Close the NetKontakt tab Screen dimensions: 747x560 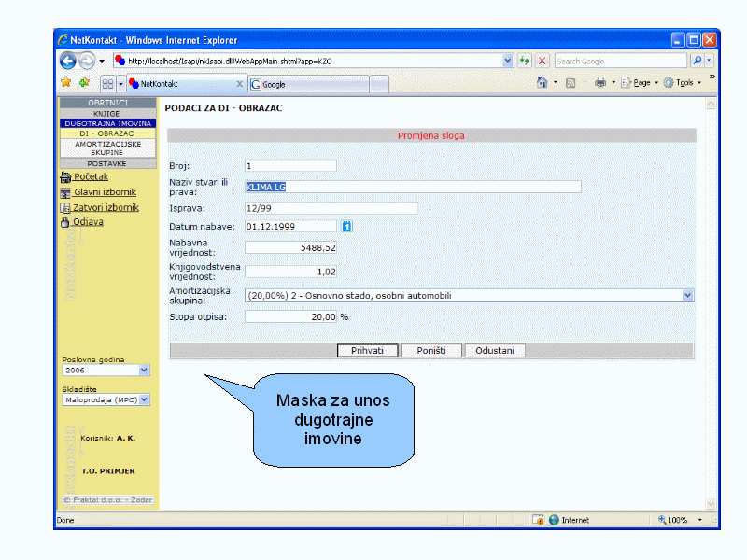click(x=240, y=84)
